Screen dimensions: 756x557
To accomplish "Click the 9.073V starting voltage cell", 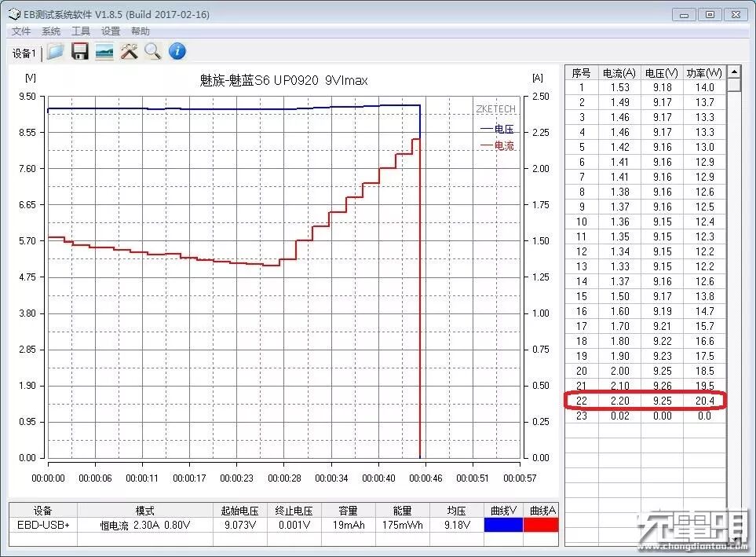I will click(240, 525).
